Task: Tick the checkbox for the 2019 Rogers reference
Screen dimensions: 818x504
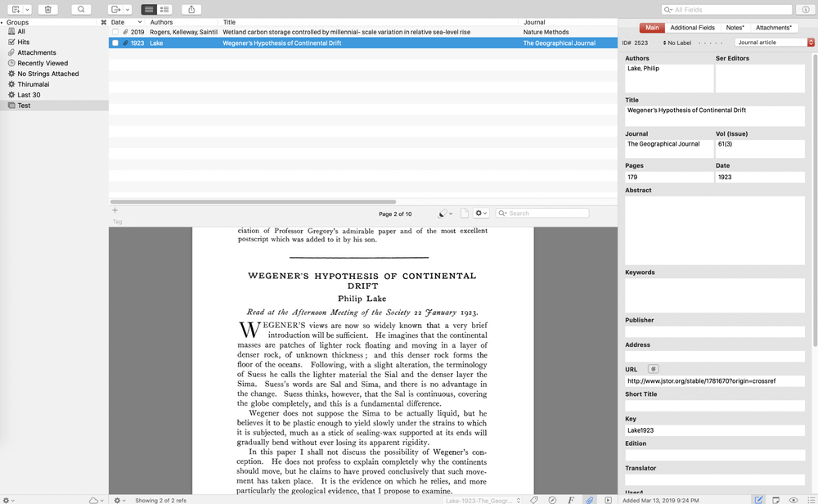Action: (x=115, y=32)
